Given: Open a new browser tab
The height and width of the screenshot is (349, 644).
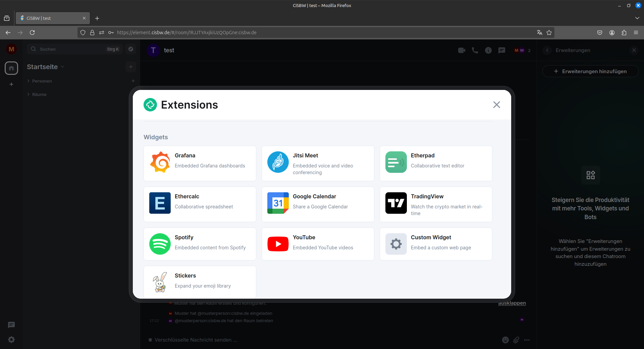Looking at the screenshot, I should coord(97,18).
